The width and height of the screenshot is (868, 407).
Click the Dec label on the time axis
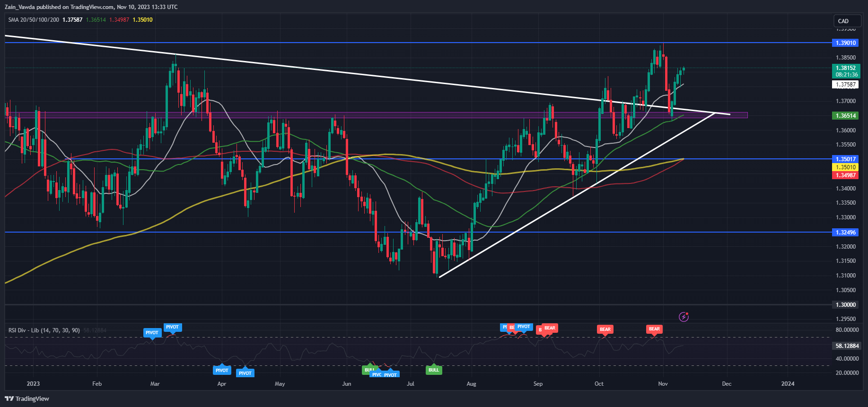[727, 384]
